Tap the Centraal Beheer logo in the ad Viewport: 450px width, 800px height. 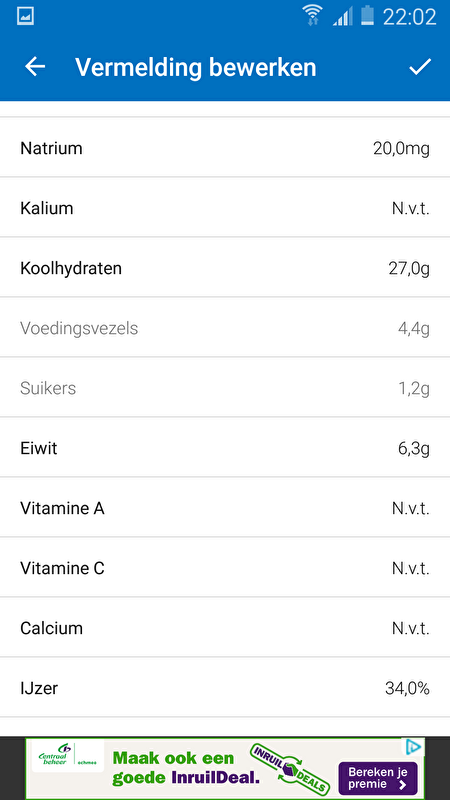[65, 757]
